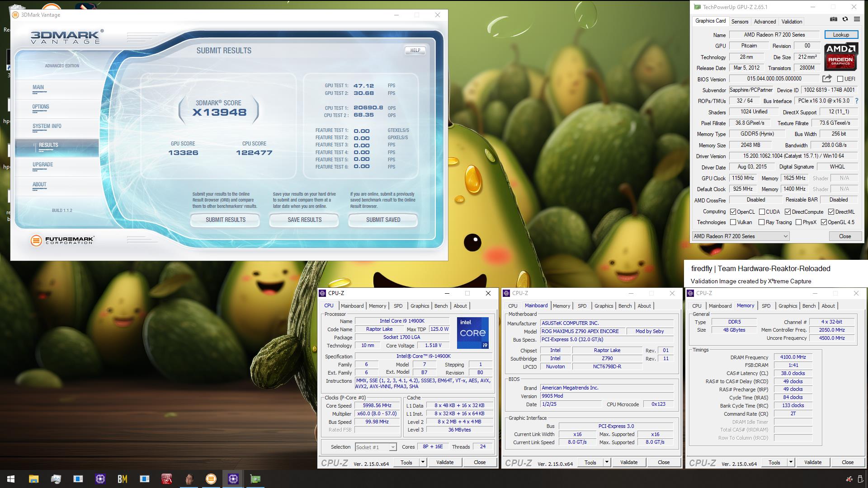Toggle the Ray Tracing checkbox

tap(761, 222)
